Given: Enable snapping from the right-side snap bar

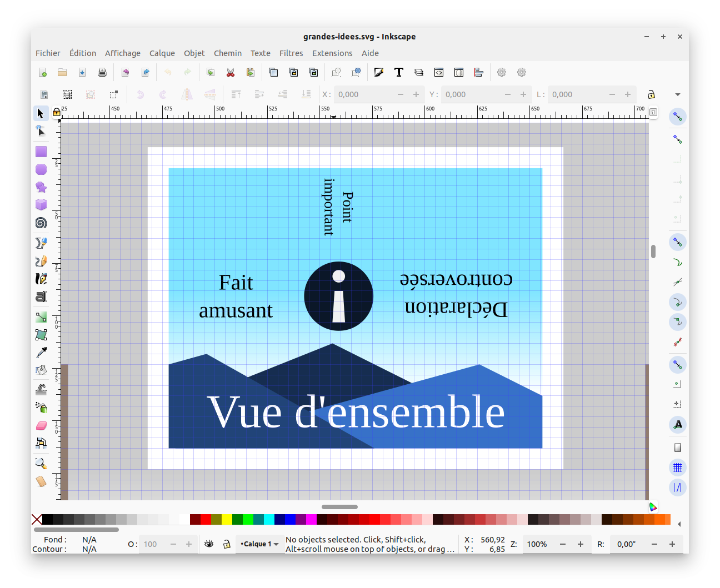Looking at the screenshot, I should tap(678, 116).
